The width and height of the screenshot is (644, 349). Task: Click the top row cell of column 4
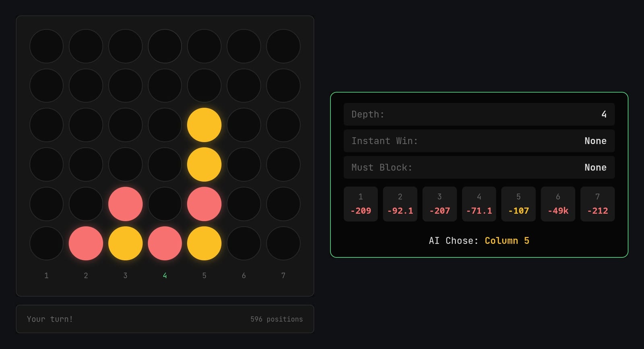165,46
